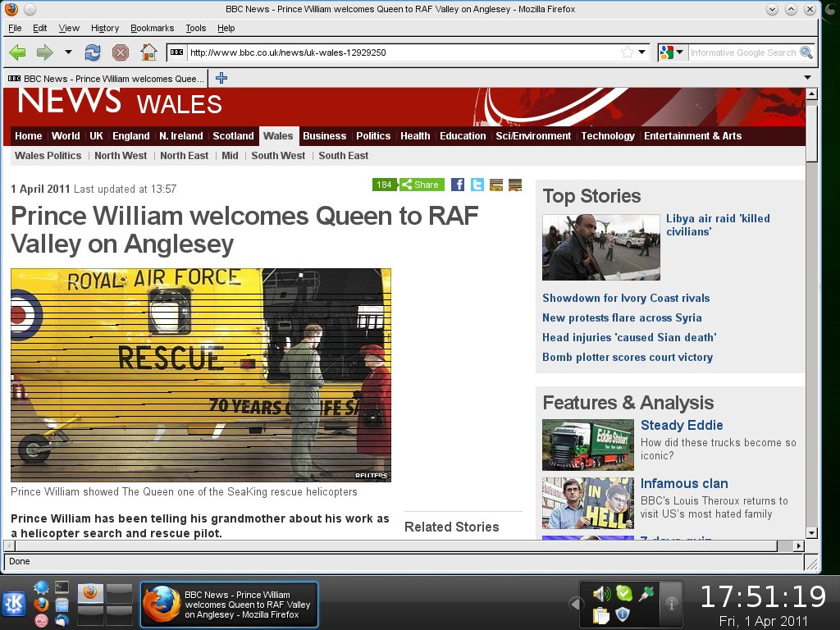Expand the address bar URL history dropdown

(x=642, y=52)
